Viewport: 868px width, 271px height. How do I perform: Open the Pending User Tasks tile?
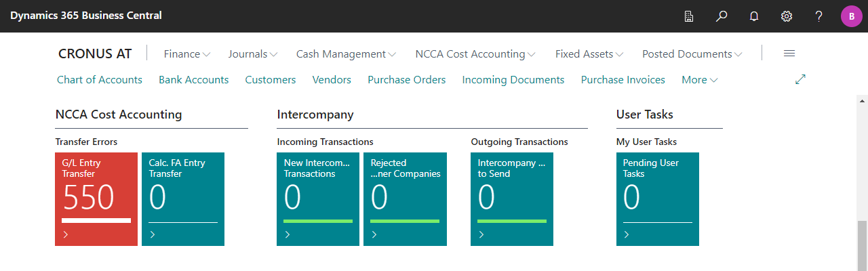pos(658,199)
